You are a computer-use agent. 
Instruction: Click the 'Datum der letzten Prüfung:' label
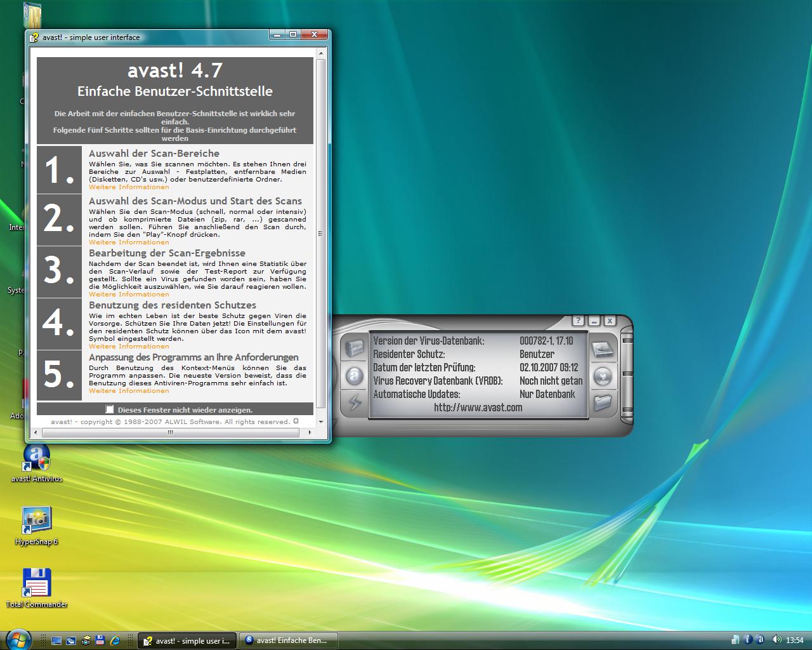coord(424,368)
